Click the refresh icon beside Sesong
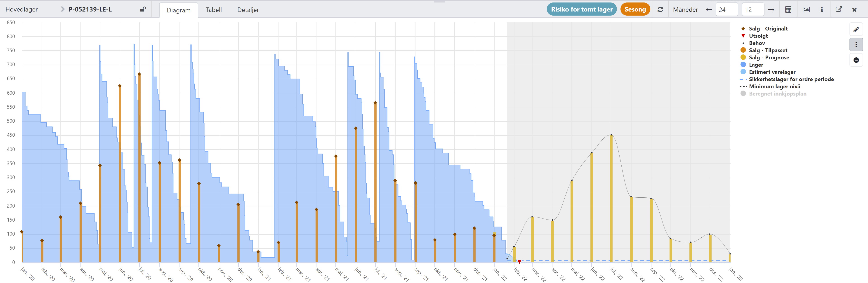Screen dimensions: 868x283 [660, 9]
